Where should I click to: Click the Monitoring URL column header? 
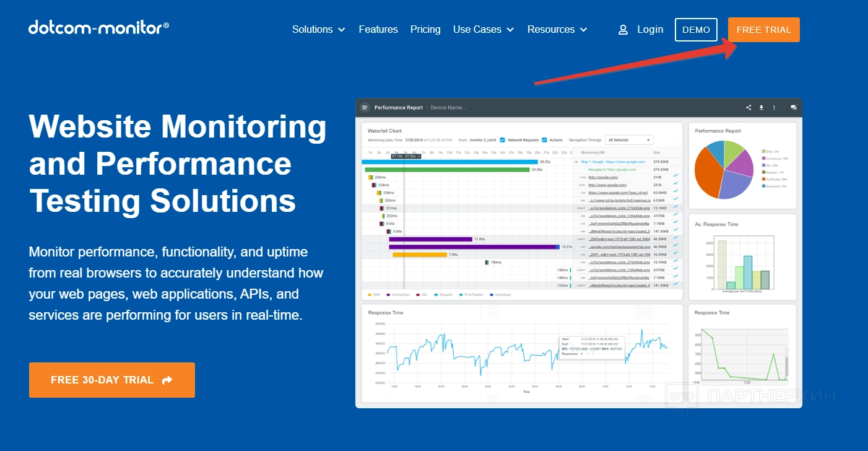[592, 152]
